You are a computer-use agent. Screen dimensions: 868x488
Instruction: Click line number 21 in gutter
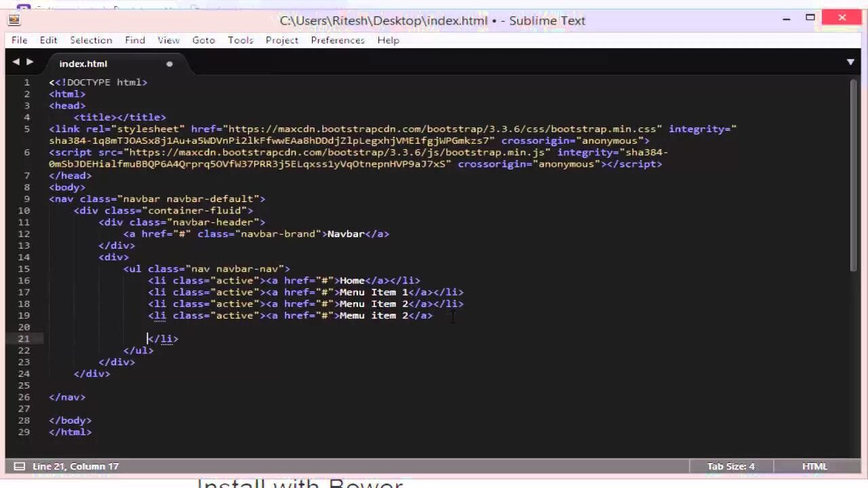point(24,338)
